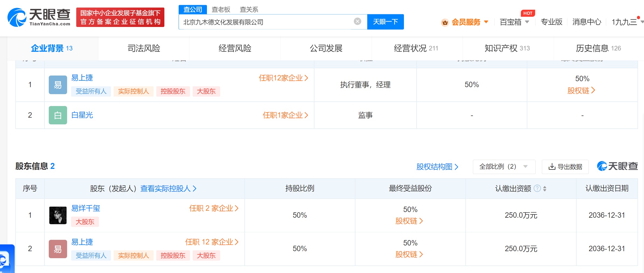Clear the search box with X icon

357,21
